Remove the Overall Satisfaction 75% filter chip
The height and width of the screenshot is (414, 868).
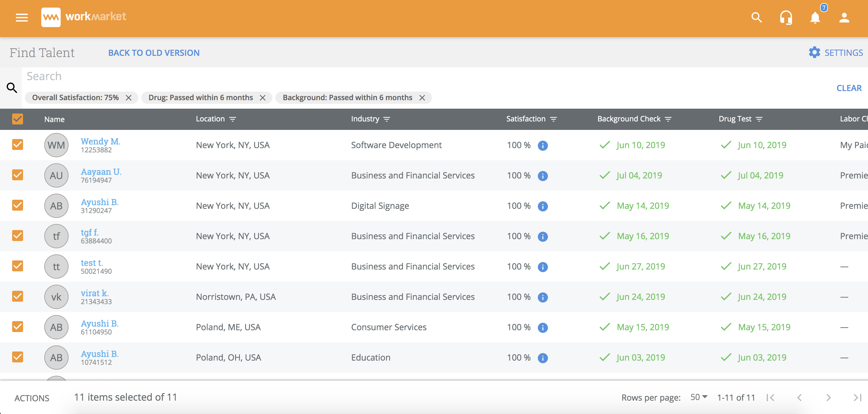tap(128, 98)
